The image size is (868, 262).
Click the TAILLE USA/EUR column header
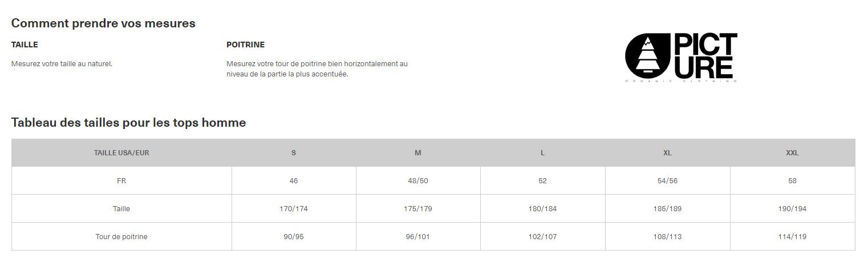pyautogui.click(x=121, y=153)
